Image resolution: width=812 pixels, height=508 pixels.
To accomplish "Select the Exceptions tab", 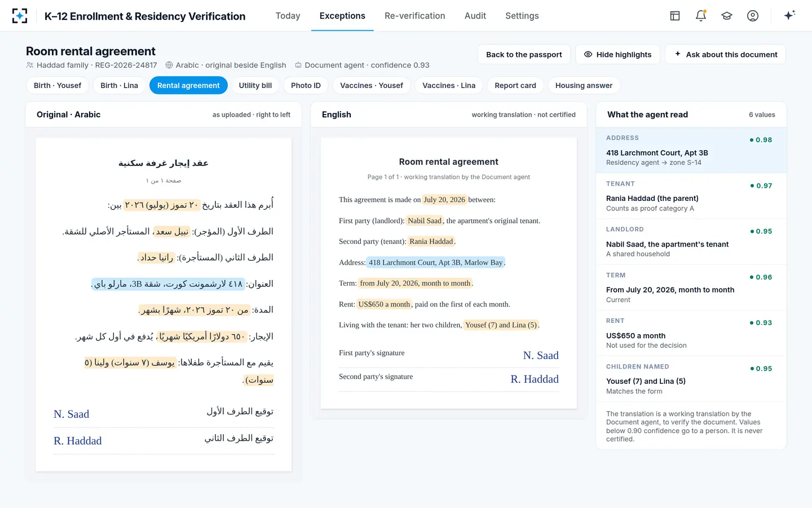I will 342,16.
